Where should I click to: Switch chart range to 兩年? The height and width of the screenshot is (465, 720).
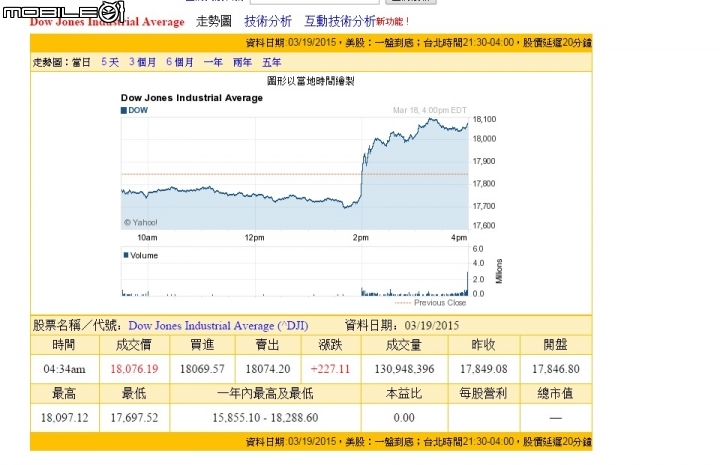[242, 62]
